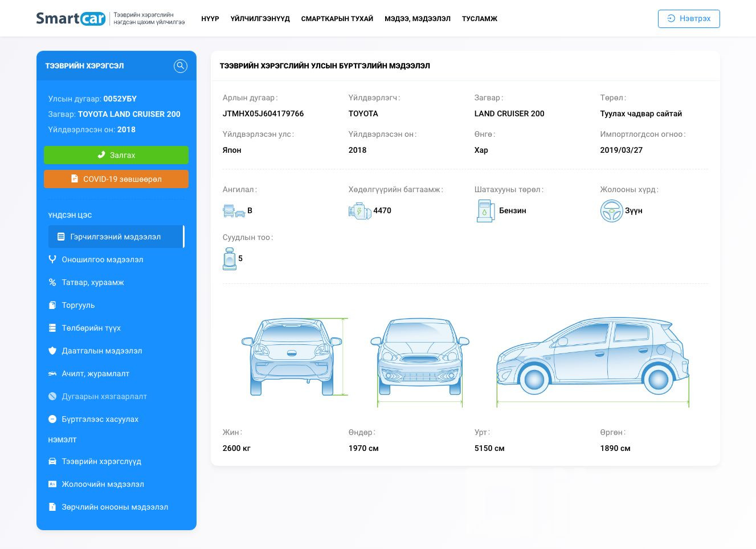The width and height of the screenshot is (756, 549).
Task: Open the ТУСЛАМЖ menu item
Action: [x=480, y=19]
